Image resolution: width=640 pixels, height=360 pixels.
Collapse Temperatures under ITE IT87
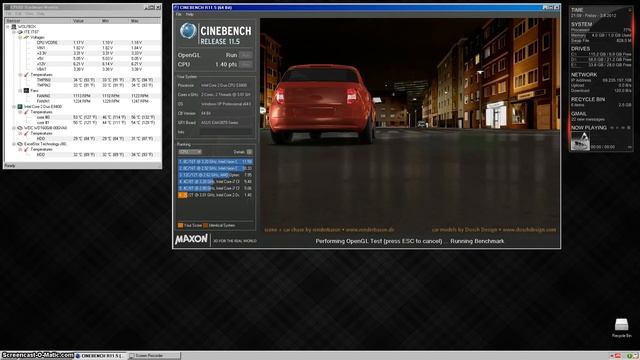click(20, 75)
